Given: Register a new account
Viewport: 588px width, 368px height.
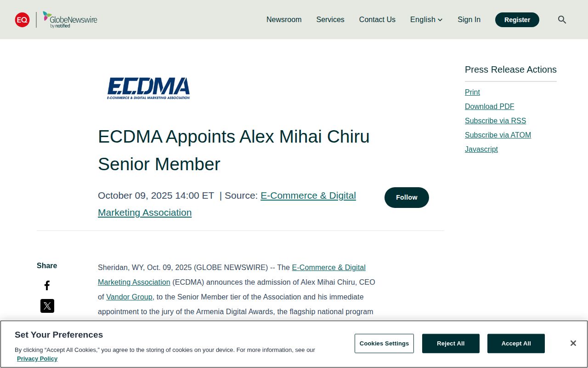Looking at the screenshot, I should [517, 19].
